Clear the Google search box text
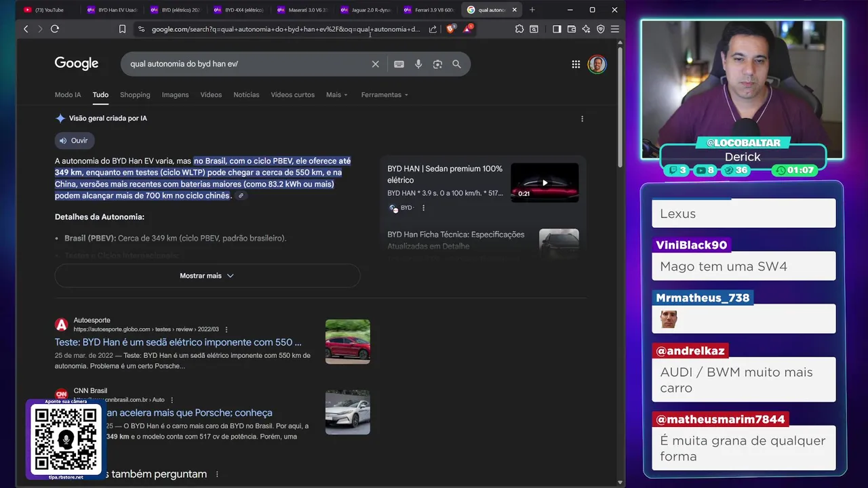The width and height of the screenshot is (868, 488). coord(375,64)
